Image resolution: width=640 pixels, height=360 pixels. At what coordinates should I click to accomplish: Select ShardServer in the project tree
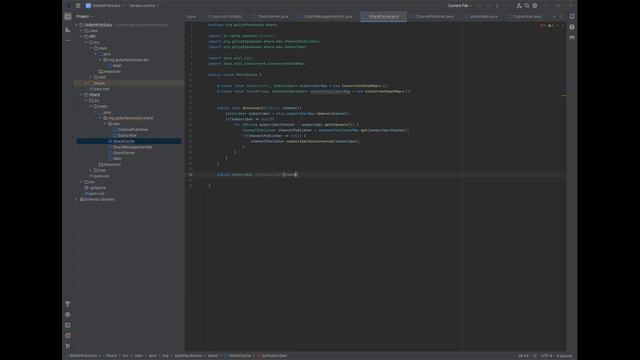coord(124,153)
